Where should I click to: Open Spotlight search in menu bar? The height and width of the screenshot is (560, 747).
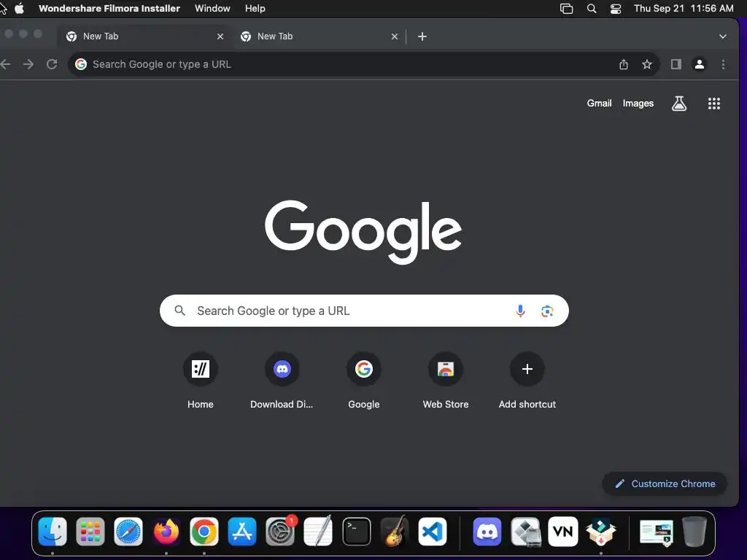click(x=591, y=9)
